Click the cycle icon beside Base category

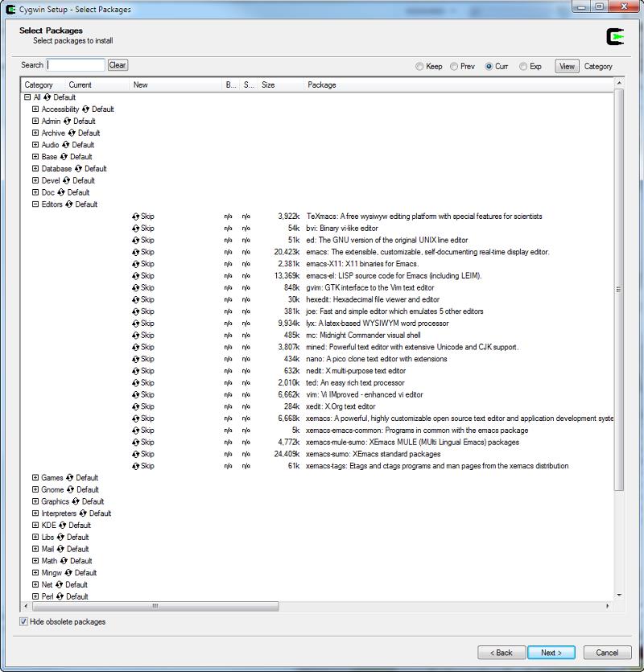pos(64,157)
